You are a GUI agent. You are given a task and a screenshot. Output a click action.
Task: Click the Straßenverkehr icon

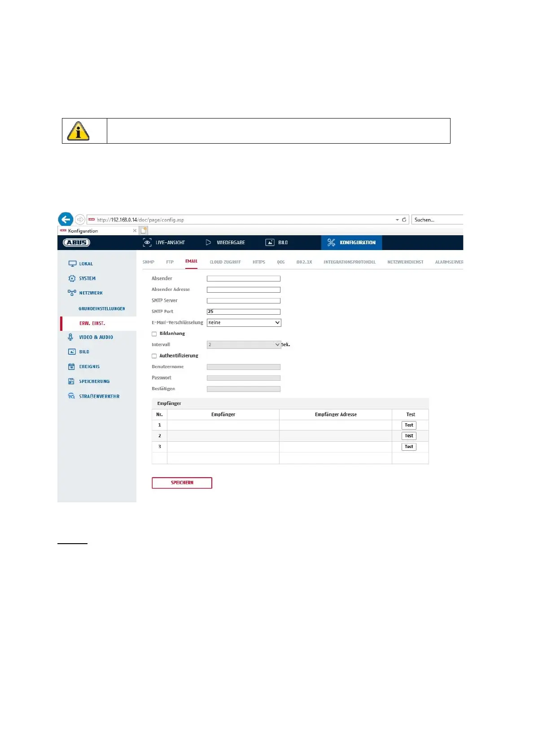71,396
